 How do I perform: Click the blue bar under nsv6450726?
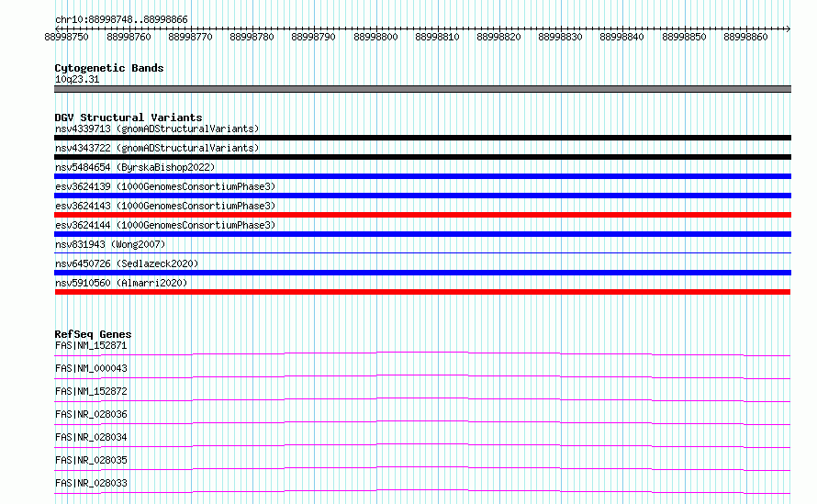pyautogui.click(x=422, y=273)
